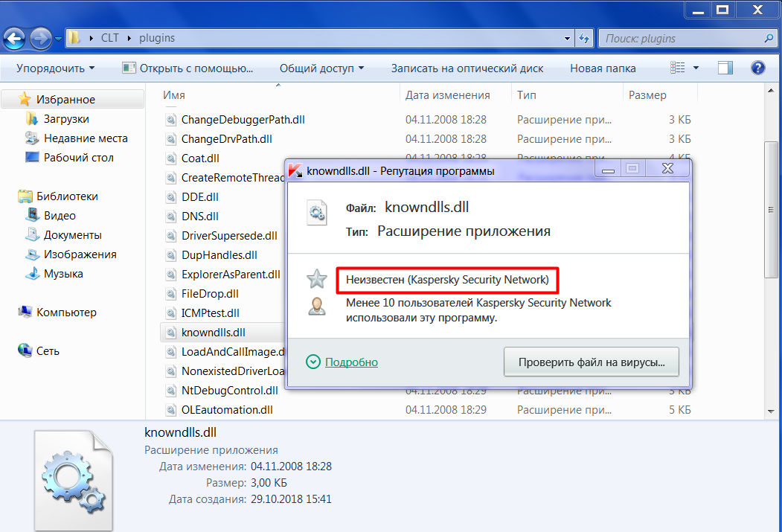782x532 pixels.
Task: Select file DriverSupersede.dll
Action: (x=229, y=236)
